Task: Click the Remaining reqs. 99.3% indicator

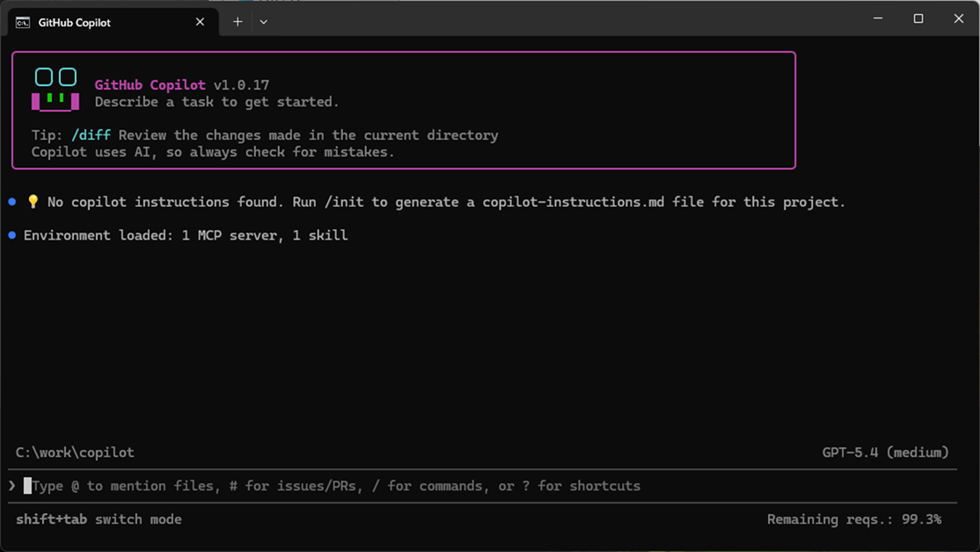Action: (853, 519)
